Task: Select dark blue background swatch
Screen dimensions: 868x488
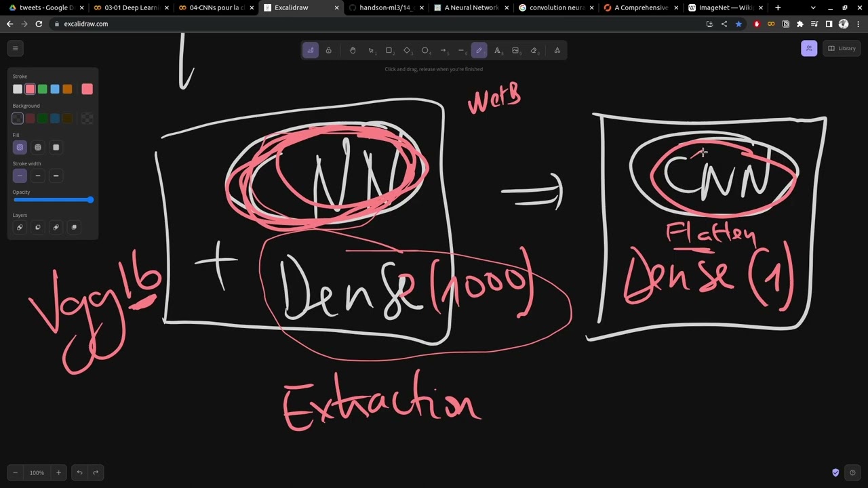Action: 55,119
